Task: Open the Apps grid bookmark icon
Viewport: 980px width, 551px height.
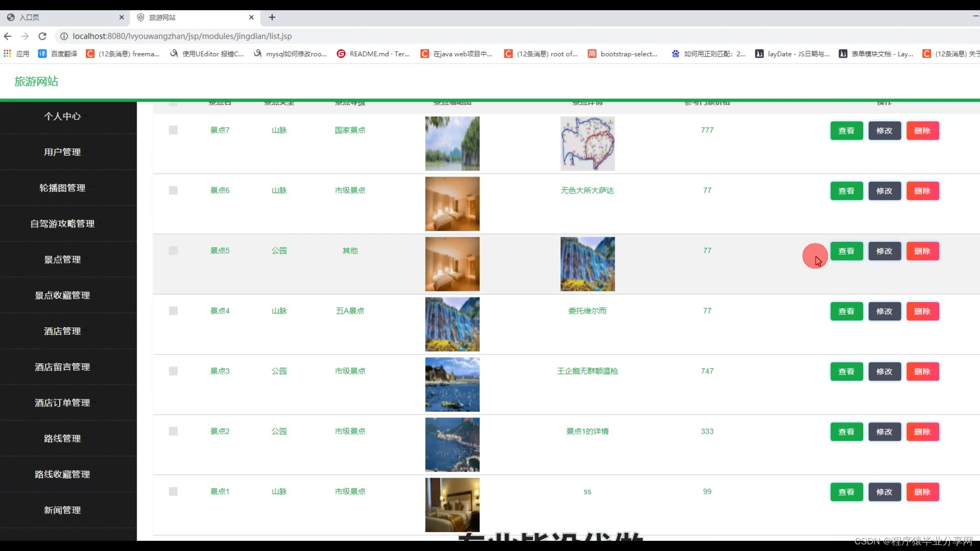Action: click(x=7, y=54)
